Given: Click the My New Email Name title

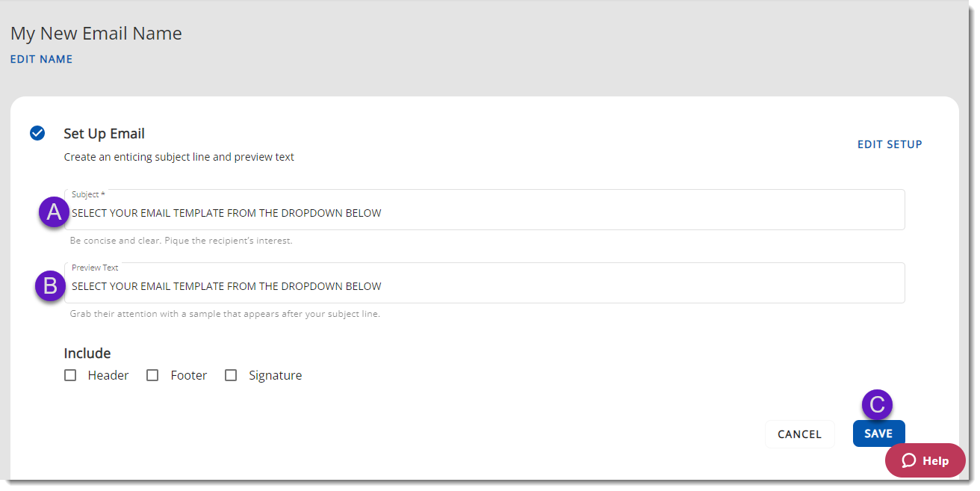Looking at the screenshot, I should [96, 34].
